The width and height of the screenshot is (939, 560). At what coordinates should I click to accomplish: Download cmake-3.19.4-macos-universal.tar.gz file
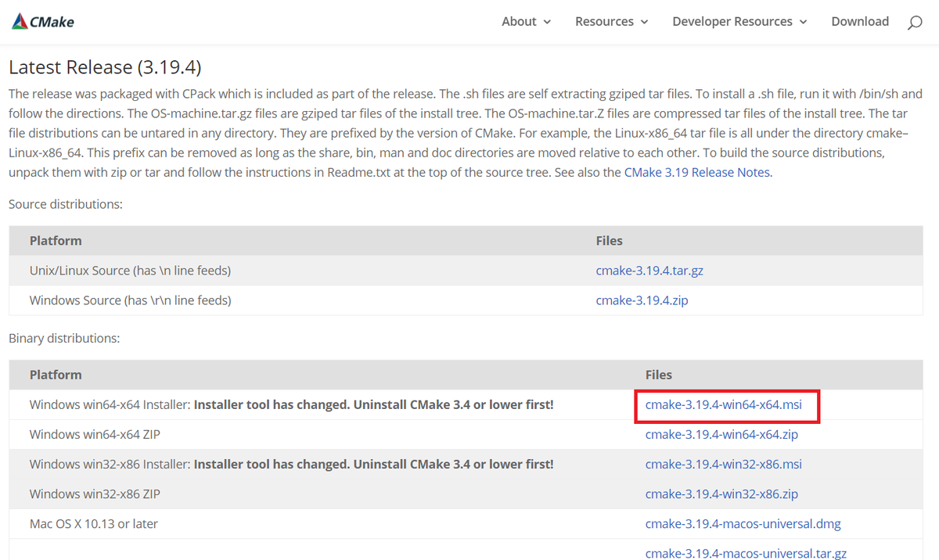pyautogui.click(x=746, y=553)
